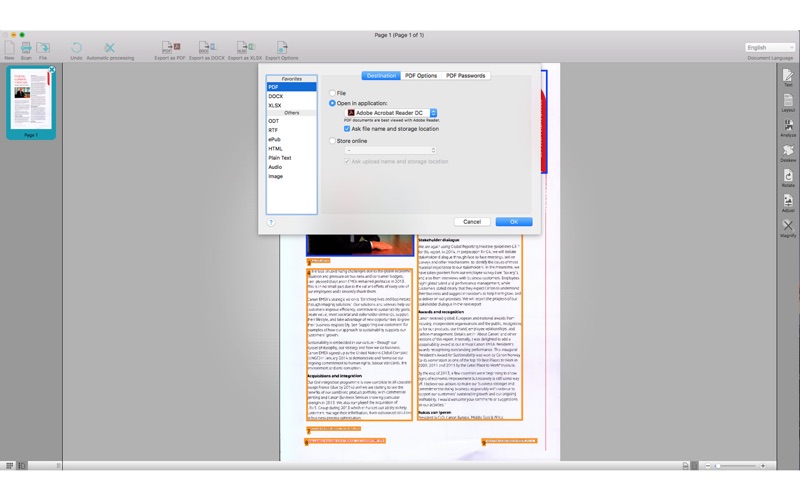The width and height of the screenshot is (800, 500).
Task: Click the help question mark button
Action: (271, 222)
